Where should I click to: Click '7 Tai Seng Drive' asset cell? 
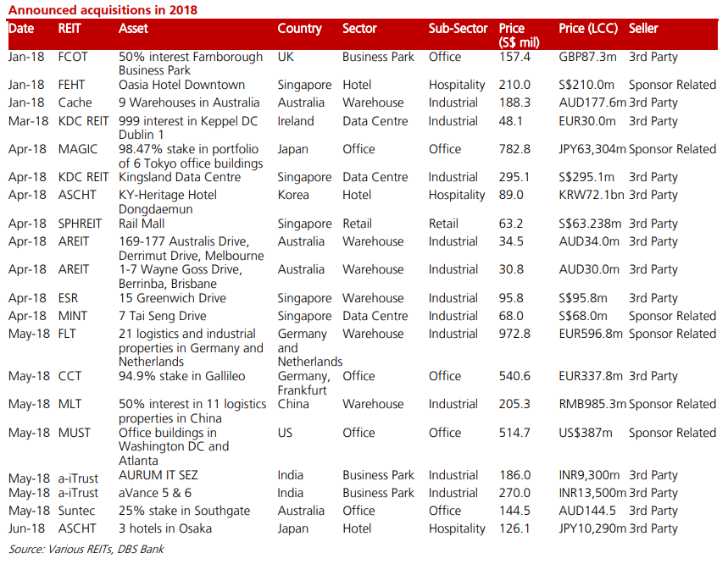(x=163, y=316)
